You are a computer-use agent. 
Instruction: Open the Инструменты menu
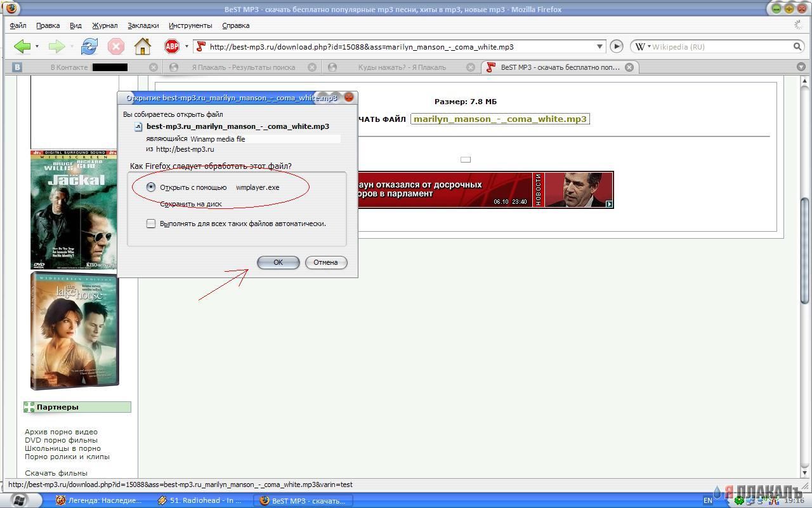point(190,25)
